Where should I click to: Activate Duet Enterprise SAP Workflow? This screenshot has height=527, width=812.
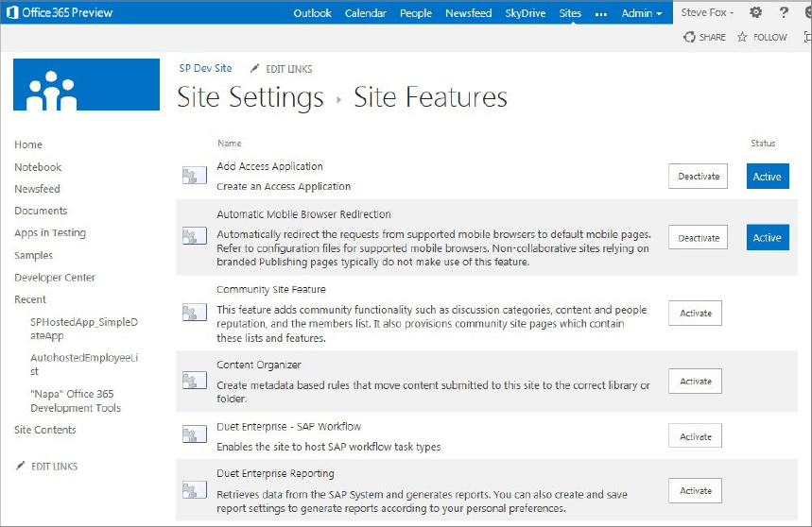(695, 436)
